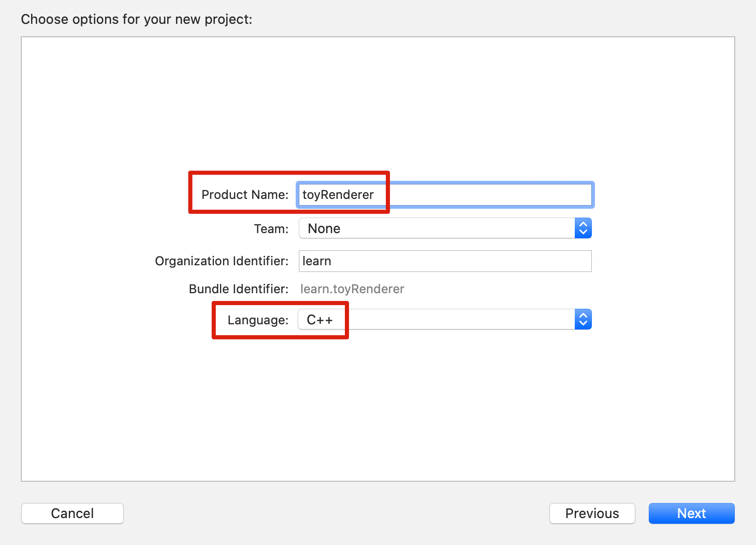This screenshot has height=545, width=756.
Task: Click the Organization Identifier field containing learn
Action: [x=445, y=261]
